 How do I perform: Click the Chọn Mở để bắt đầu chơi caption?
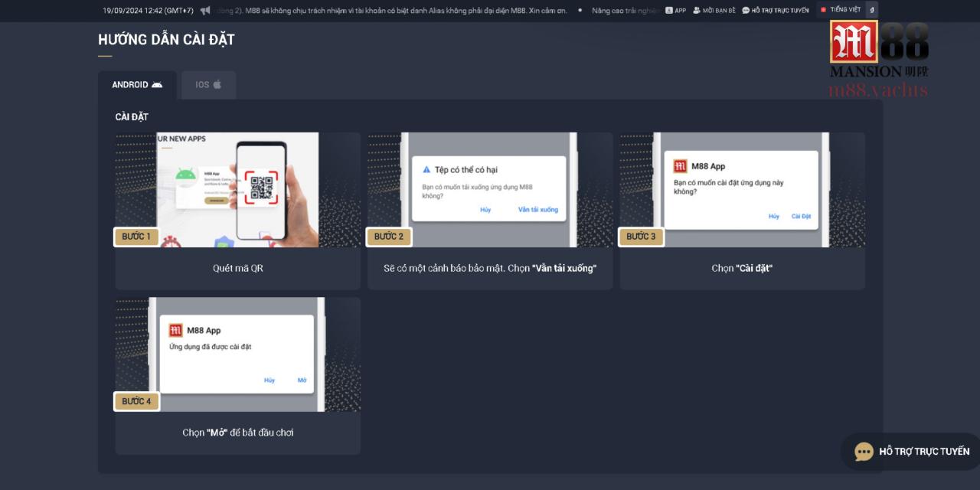[238, 433]
